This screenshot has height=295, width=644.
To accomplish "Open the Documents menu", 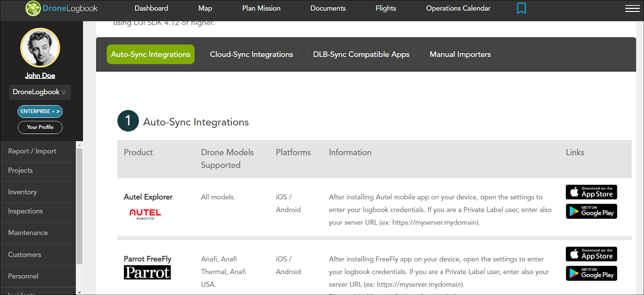I will 328,8.
